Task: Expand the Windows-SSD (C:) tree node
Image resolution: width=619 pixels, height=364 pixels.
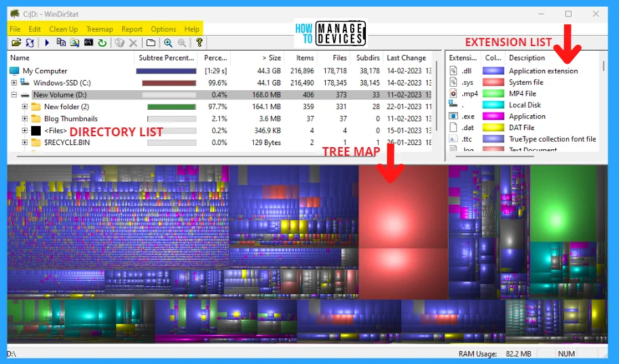Action: pos(14,83)
